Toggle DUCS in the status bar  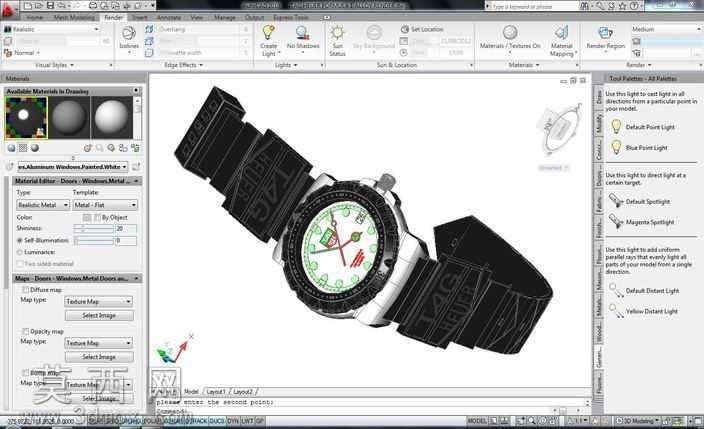click(217, 421)
